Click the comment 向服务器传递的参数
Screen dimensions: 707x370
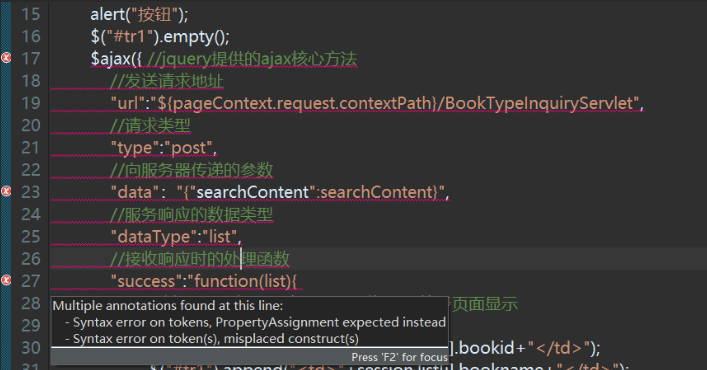click(192, 170)
